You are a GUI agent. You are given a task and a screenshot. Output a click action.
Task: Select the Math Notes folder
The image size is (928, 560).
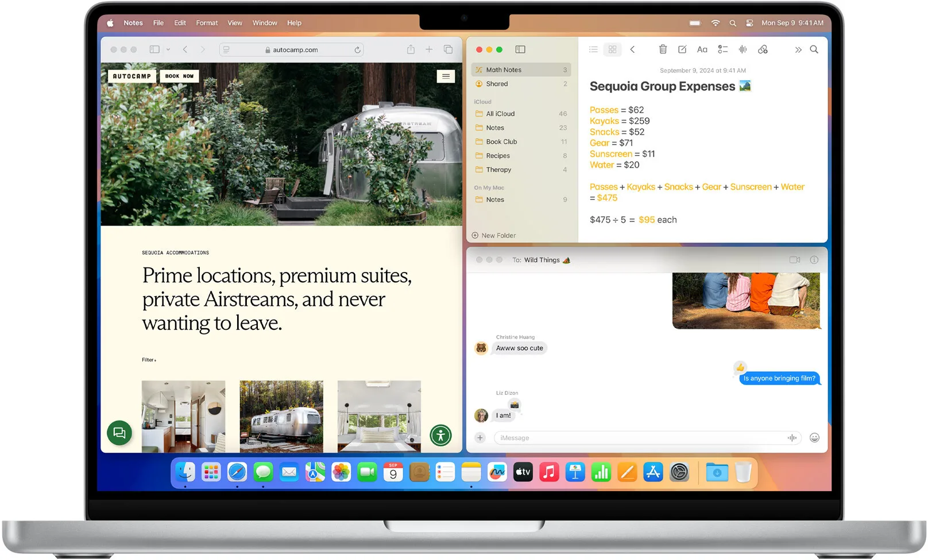[x=521, y=69]
